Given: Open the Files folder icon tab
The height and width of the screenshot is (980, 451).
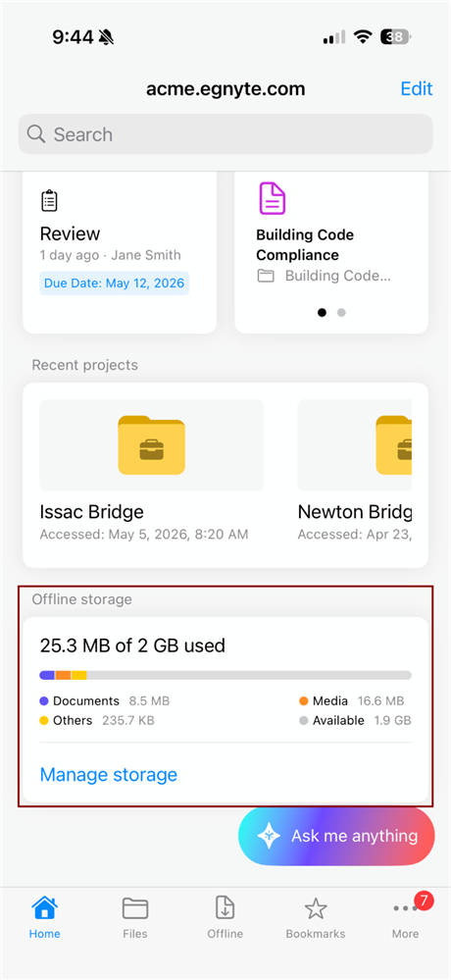Looking at the screenshot, I should [135, 908].
